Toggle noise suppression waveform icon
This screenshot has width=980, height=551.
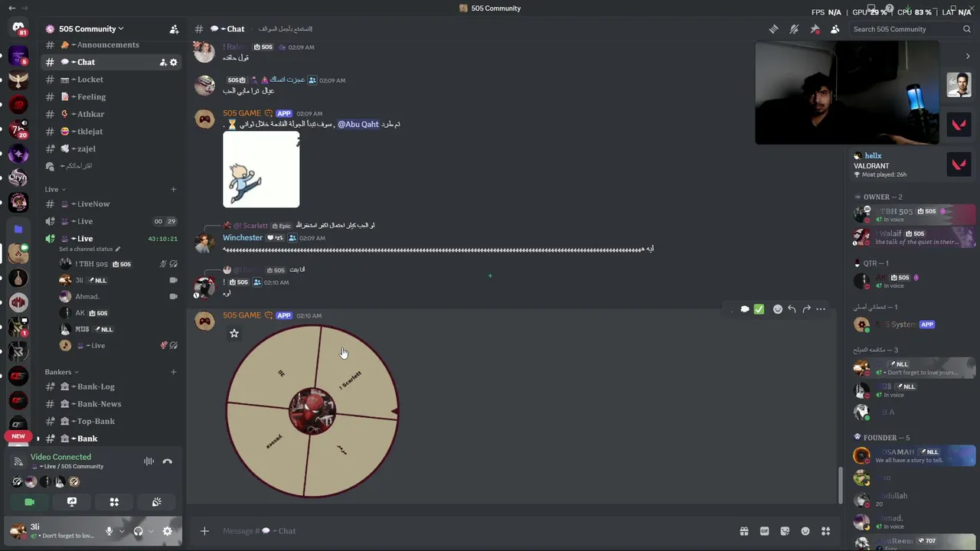149,461
